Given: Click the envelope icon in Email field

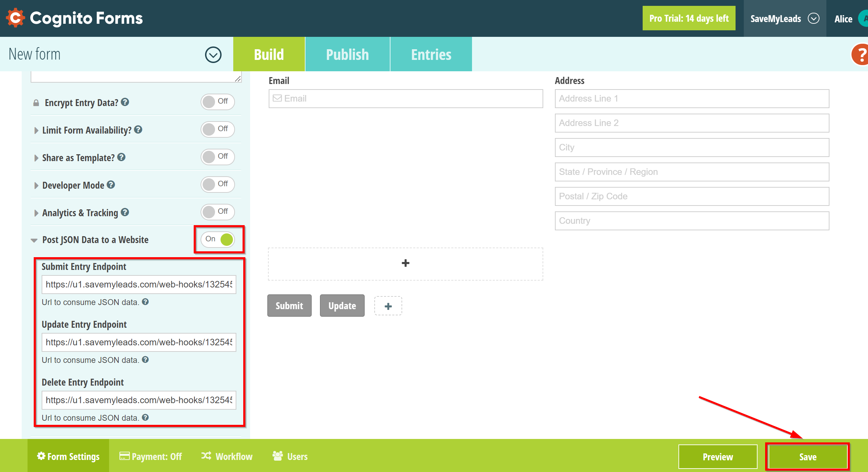Looking at the screenshot, I should point(277,98).
